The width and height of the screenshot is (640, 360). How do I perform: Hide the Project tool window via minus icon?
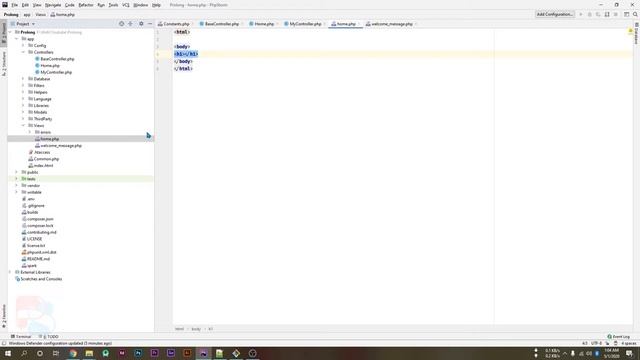150,24
